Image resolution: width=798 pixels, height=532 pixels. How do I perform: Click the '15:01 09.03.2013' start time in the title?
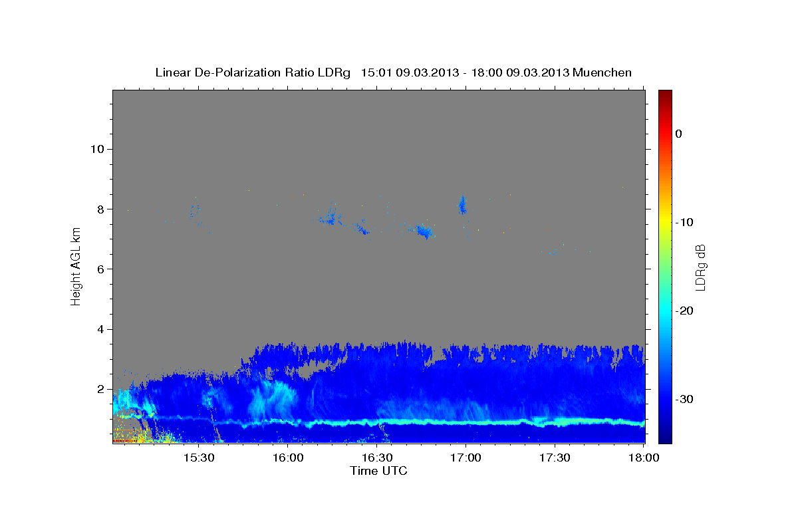[x=410, y=72]
